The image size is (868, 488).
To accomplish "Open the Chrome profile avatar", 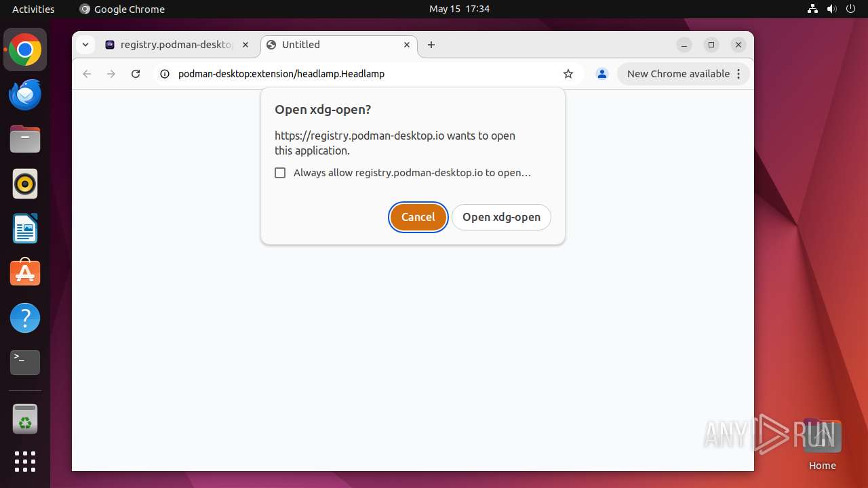I will pos(601,74).
